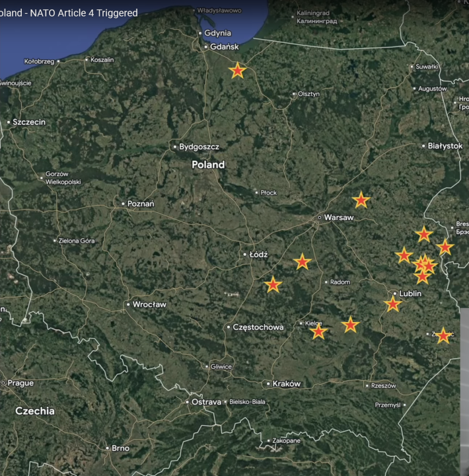The height and width of the screenshot is (476, 469).
Task: Select the Poland country label
Action: pos(208,165)
